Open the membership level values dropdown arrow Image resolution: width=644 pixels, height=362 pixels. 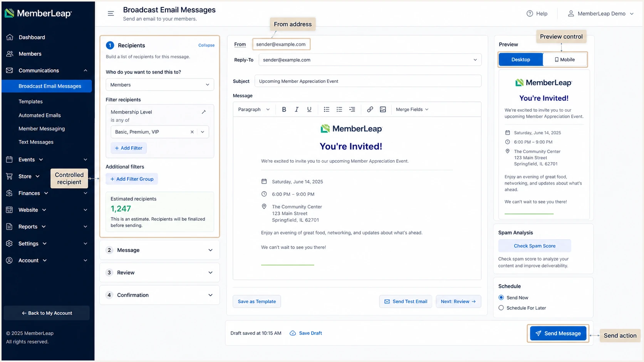(x=203, y=132)
